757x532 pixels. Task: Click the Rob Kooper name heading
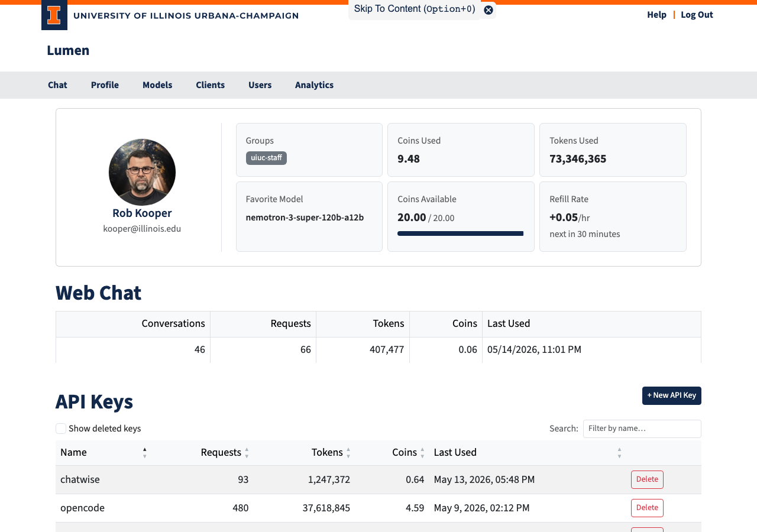142,213
